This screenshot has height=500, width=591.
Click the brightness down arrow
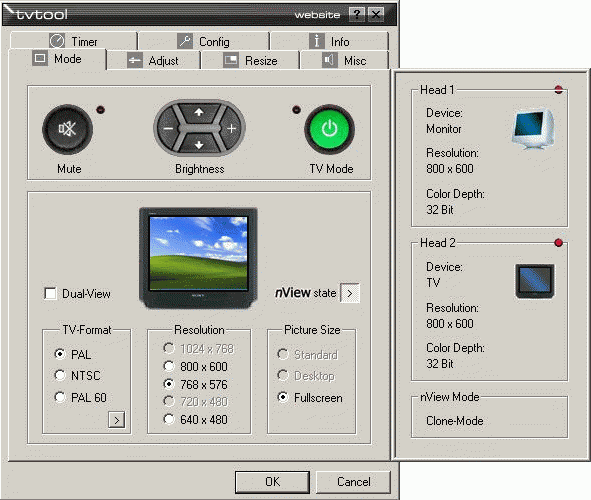[199, 145]
